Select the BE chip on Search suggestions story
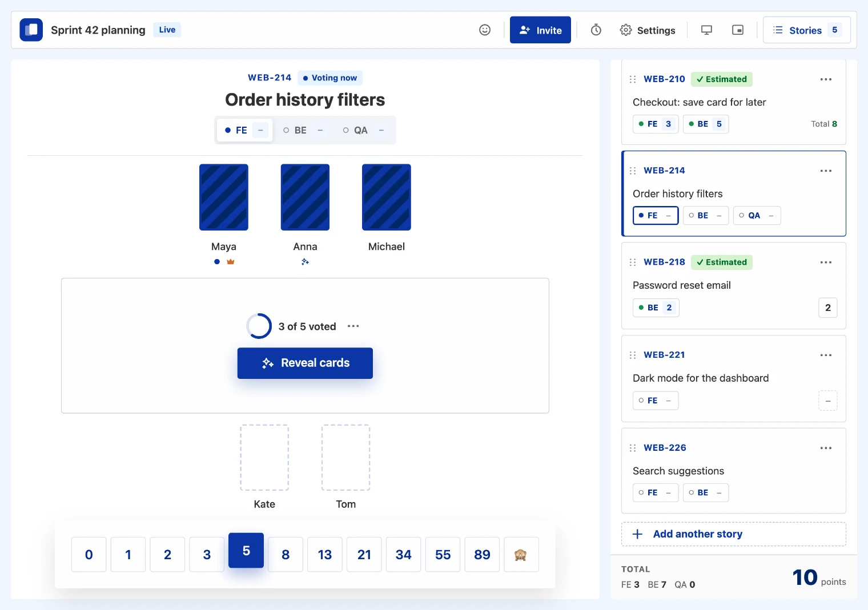Viewport: 868px width, 610px height. pyautogui.click(x=706, y=492)
